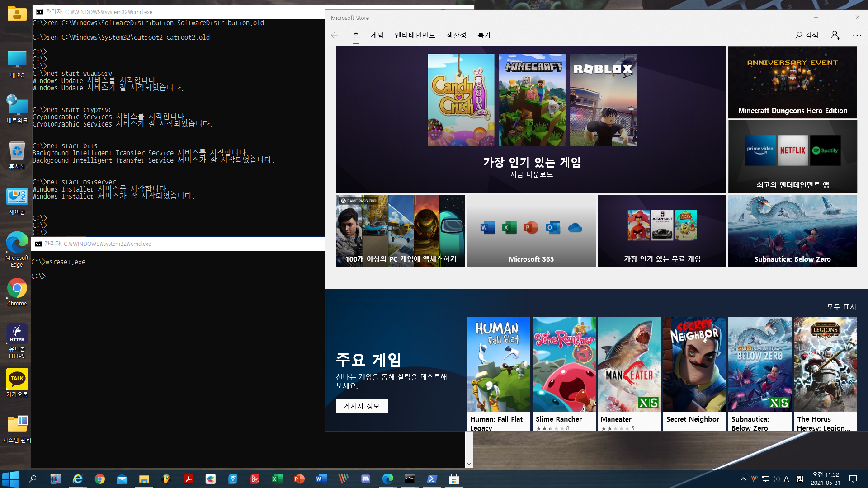Open the Maneater game card

629,374
